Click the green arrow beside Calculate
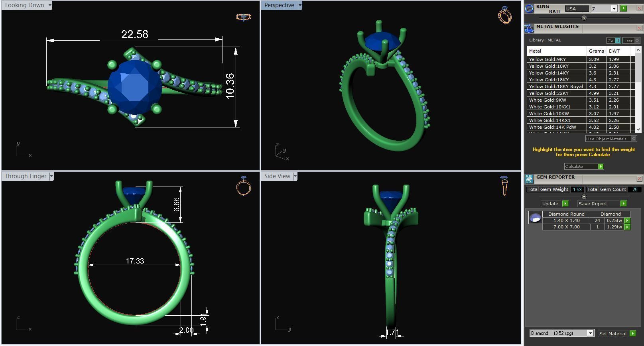The width and height of the screenshot is (644, 346). pos(601,166)
